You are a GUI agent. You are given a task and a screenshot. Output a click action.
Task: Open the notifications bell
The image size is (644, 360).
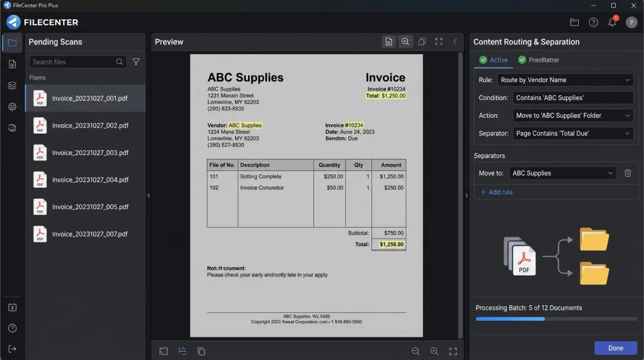(x=612, y=22)
